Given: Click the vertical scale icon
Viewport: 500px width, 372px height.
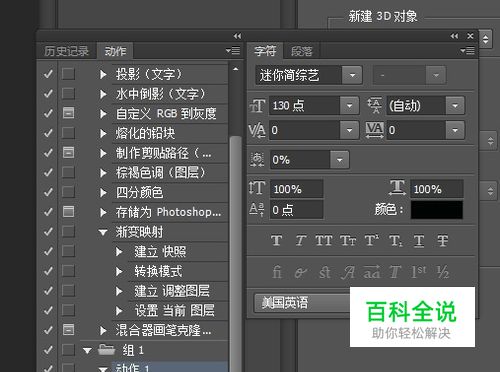Looking at the screenshot, I should point(257,188).
